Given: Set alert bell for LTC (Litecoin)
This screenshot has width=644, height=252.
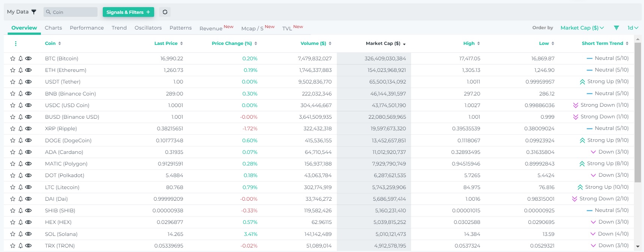Looking at the screenshot, I should click(21, 187).
